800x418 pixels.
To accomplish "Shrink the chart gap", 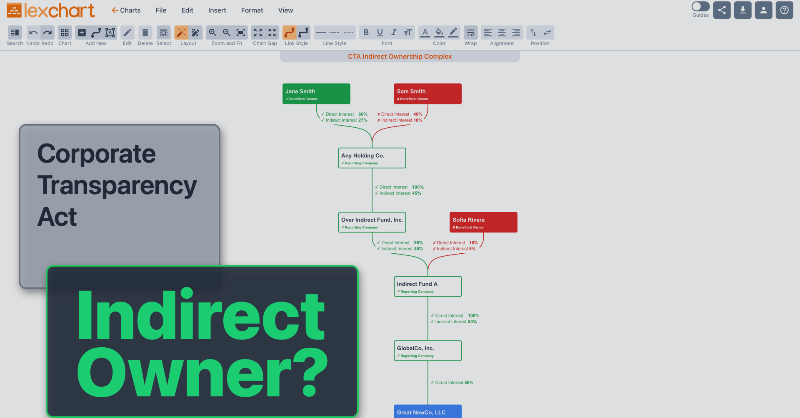I will [x=272, y=33].
